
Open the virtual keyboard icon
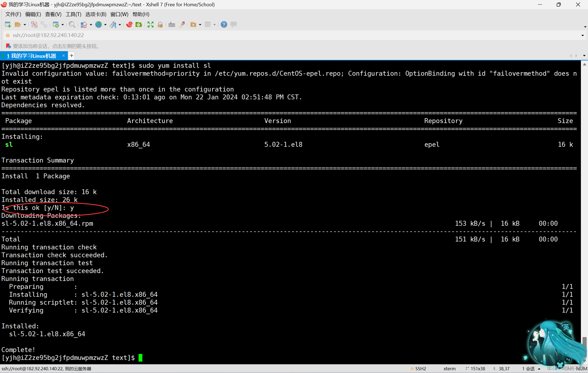click(x=172, y=25)
